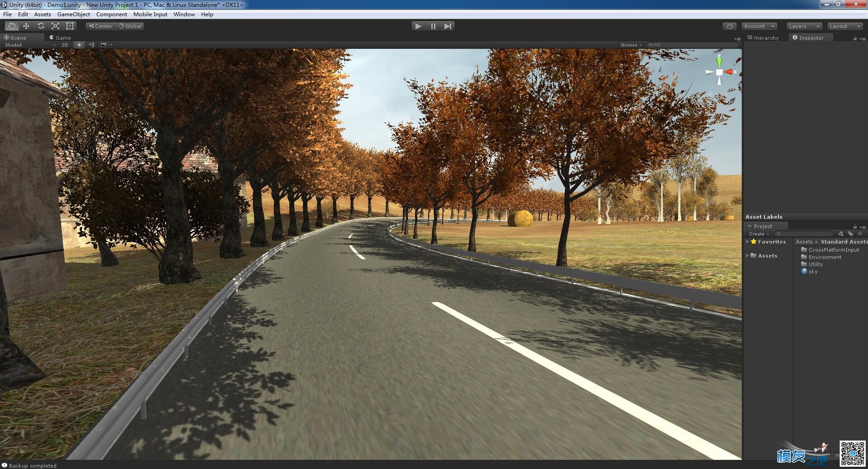Open scene effects dropdown arrow

tap(111, 45)
